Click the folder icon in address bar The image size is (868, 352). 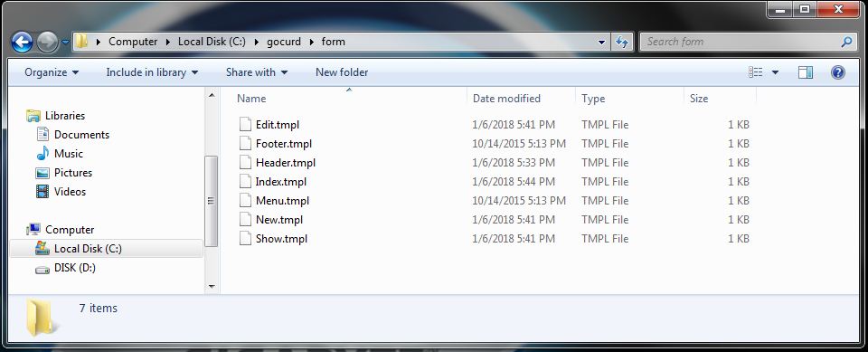[x=82, y=42]
